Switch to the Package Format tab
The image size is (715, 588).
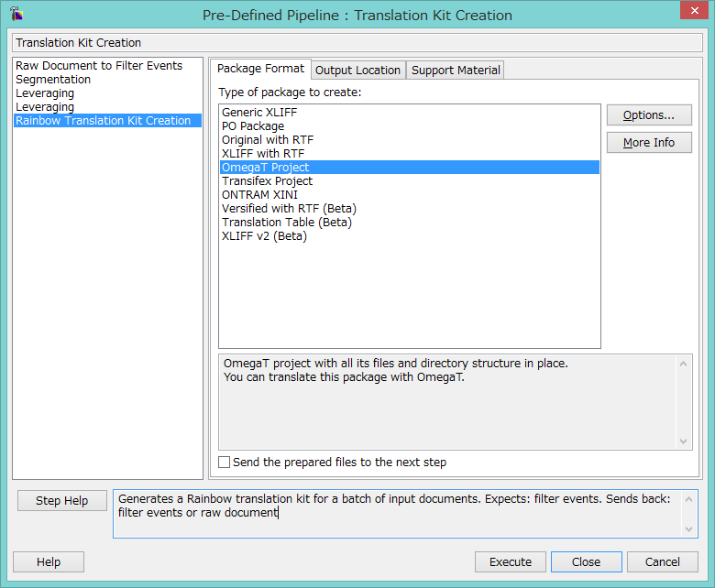[260, 69]
